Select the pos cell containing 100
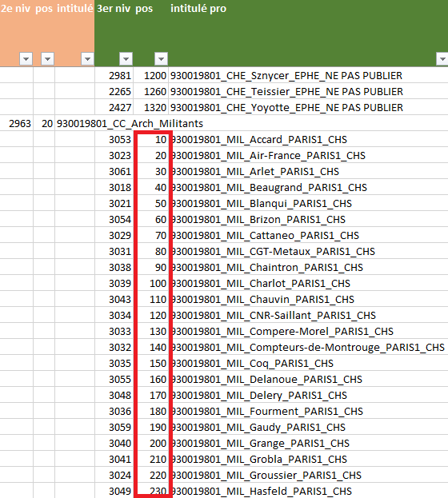 tap(151, 283)
